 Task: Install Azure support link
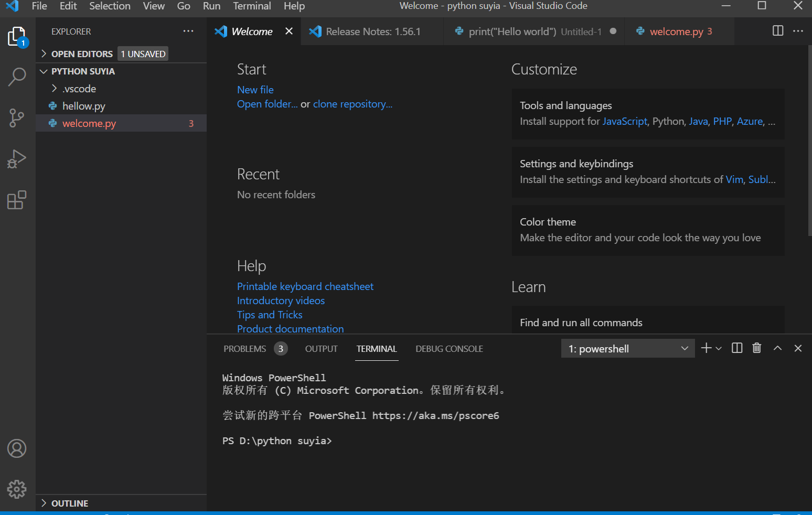(x=750, y=121)
